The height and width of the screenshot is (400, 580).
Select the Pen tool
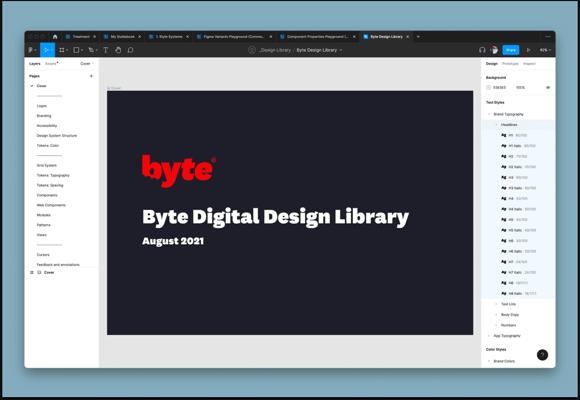click(x=91, y=50)
